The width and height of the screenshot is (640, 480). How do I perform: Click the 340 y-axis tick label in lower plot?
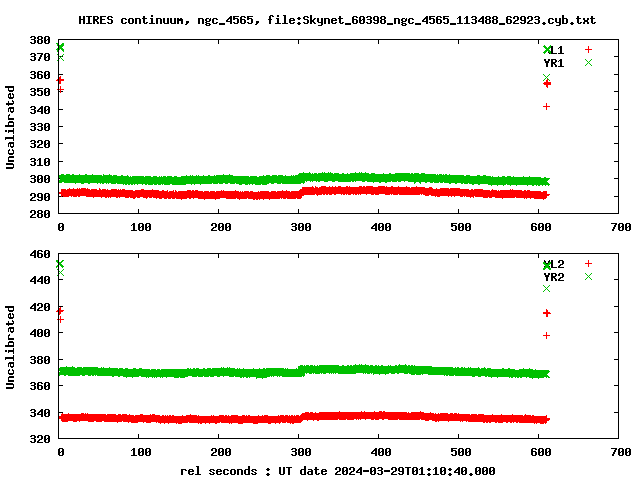click(x=40, y=413)
